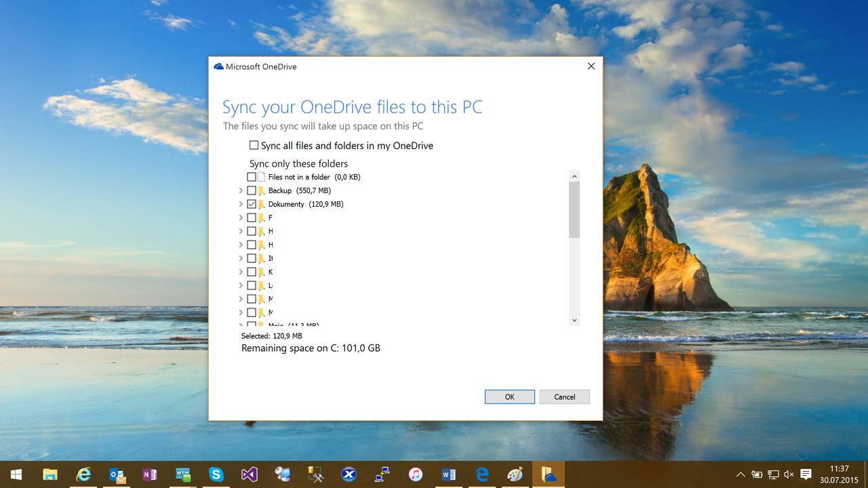Click the active OneDrive folder taskbar icon
This screenshot has width=868, height=488.
coord(549,474)
